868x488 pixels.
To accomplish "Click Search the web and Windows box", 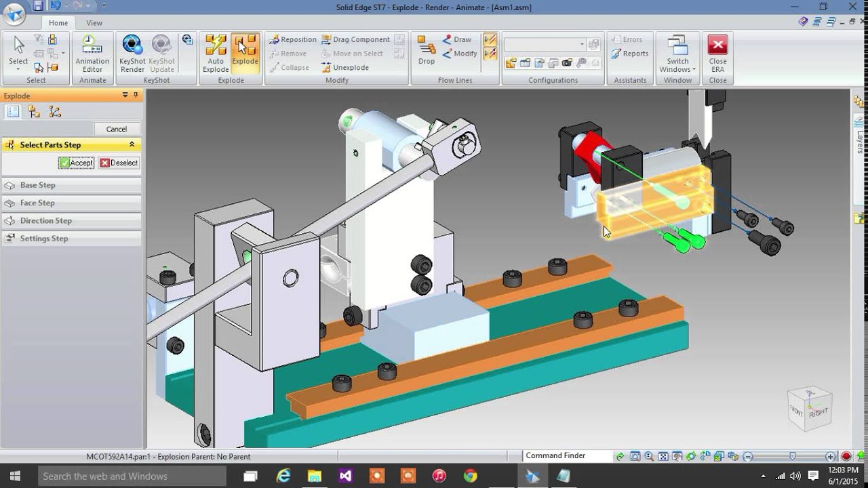I will (x=132, y=476).
